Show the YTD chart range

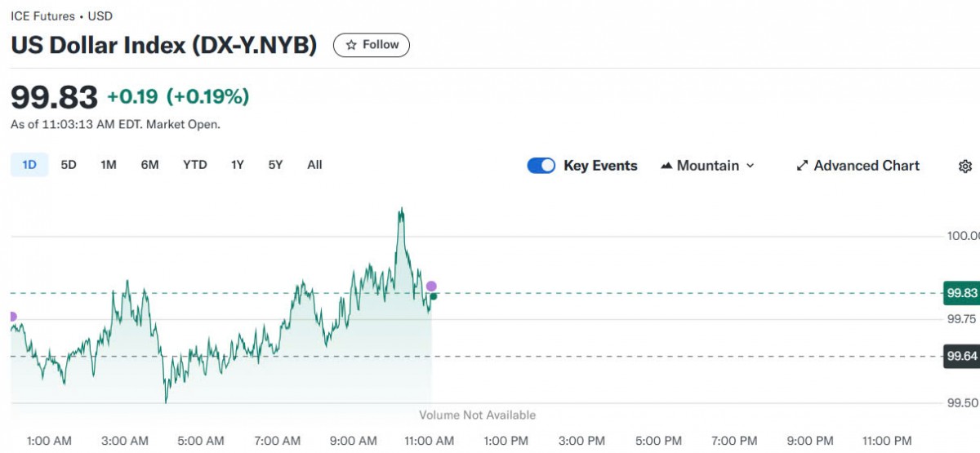tap(194, 165)
